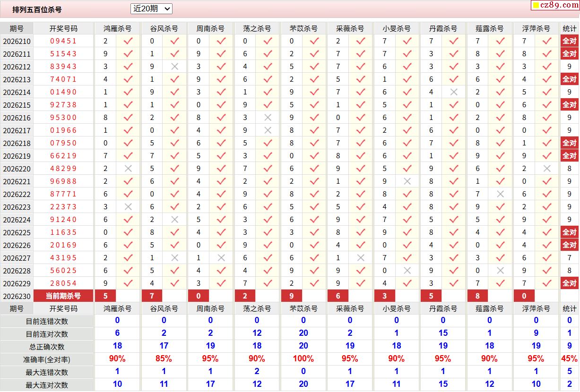Click the 最大连对次数 row label

(x=47, y=385)
